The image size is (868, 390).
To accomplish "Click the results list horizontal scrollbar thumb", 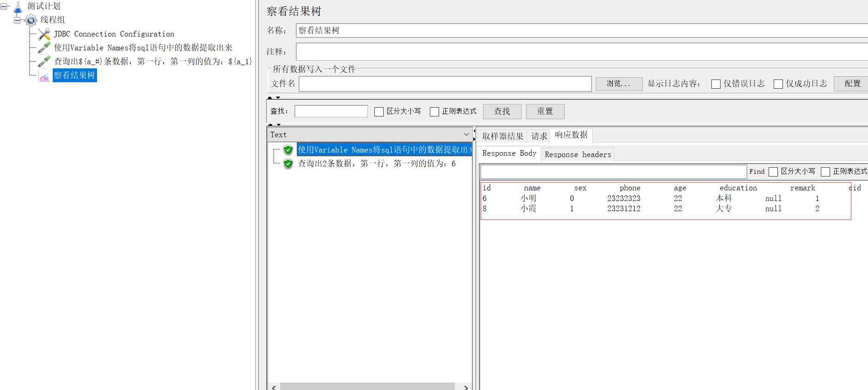I will point(367,387).
